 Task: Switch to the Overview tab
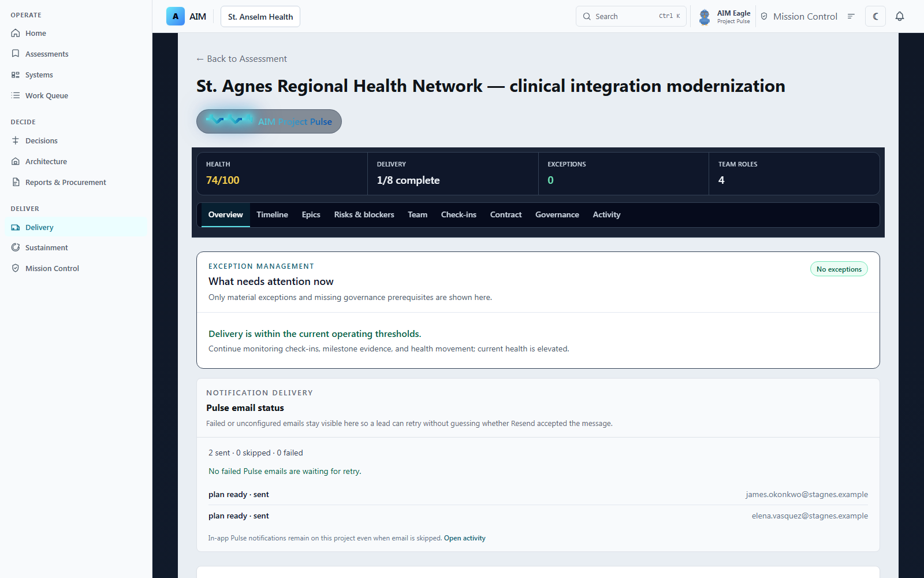225,214
